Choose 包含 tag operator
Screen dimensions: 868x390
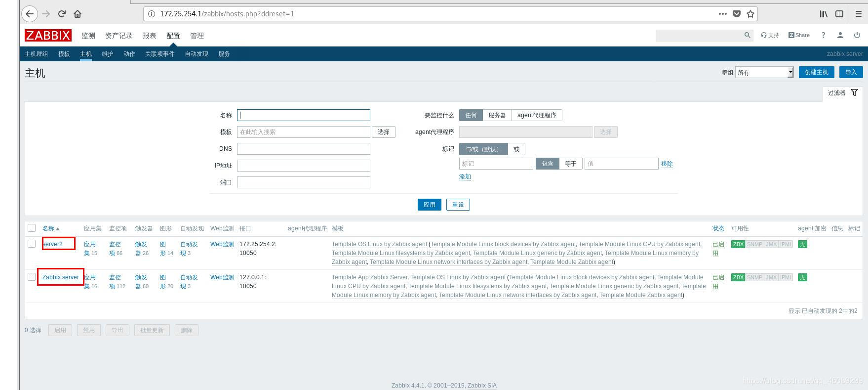pyautogui.click(x=547, y=164)
